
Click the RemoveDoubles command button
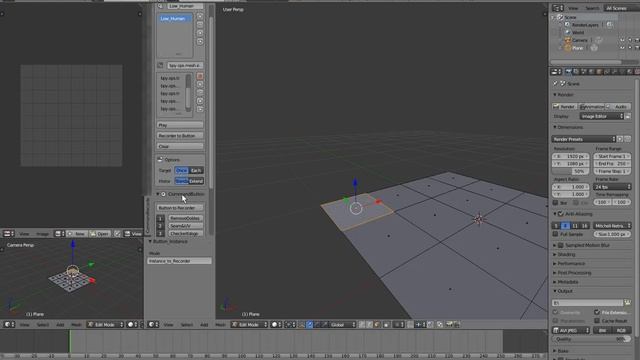click(x=186, y=218)
